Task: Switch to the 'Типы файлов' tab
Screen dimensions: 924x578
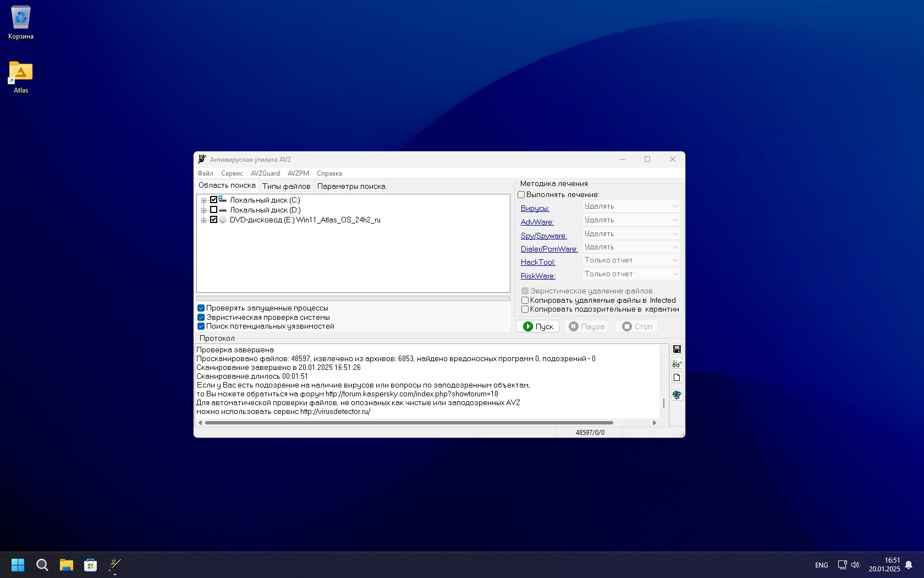Action: point(286,187)
